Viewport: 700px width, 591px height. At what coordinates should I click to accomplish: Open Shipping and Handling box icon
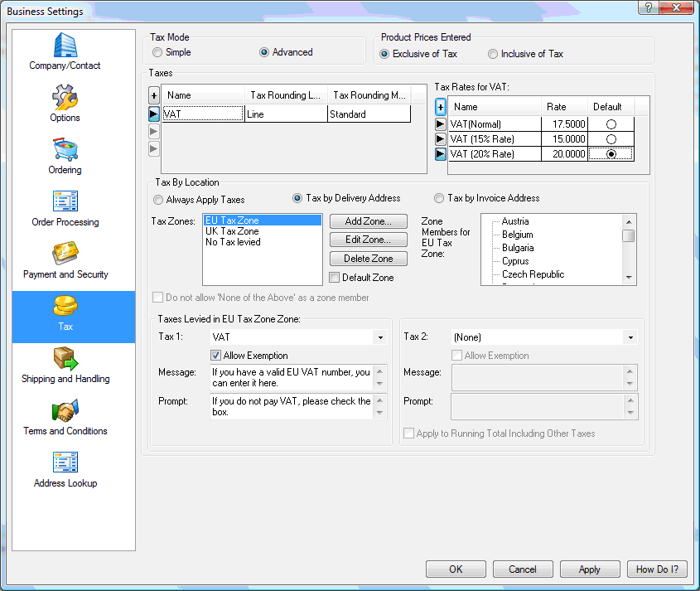point(65,360)
